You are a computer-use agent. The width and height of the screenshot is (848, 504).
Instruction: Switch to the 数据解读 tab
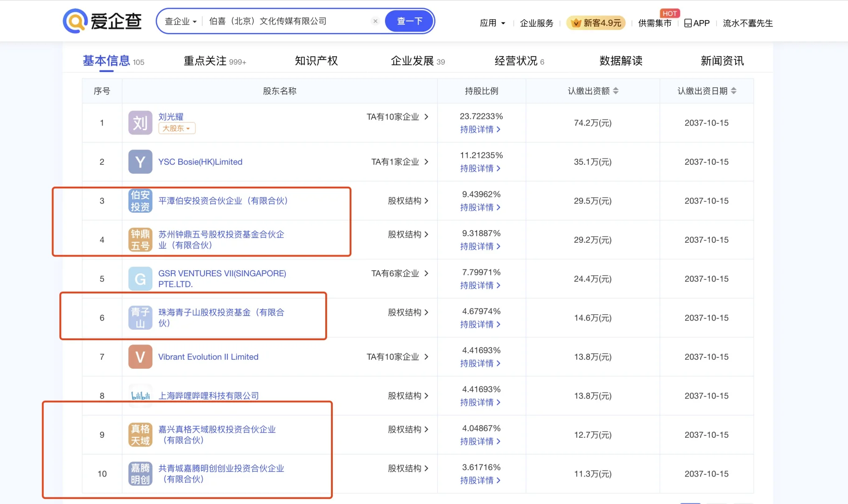click(621, 61)
